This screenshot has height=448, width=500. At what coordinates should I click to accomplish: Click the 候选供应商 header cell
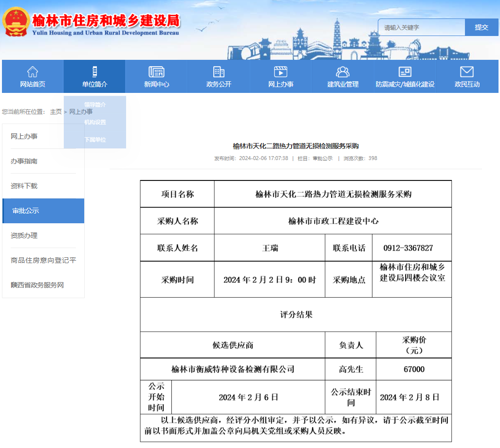click(233, 345)
